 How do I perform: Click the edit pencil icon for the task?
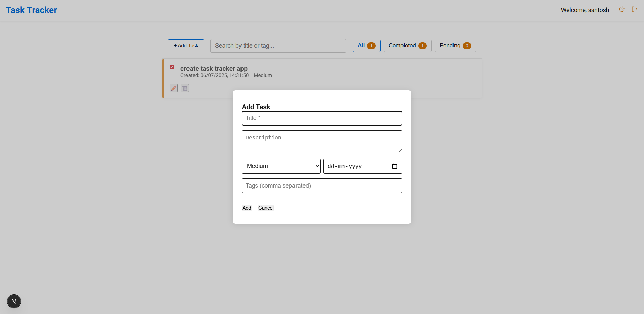174,88
